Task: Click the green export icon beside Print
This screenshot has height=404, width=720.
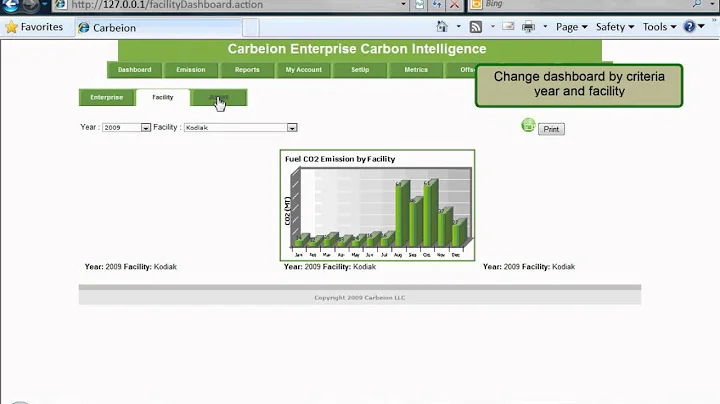Action: click(528, 125)
